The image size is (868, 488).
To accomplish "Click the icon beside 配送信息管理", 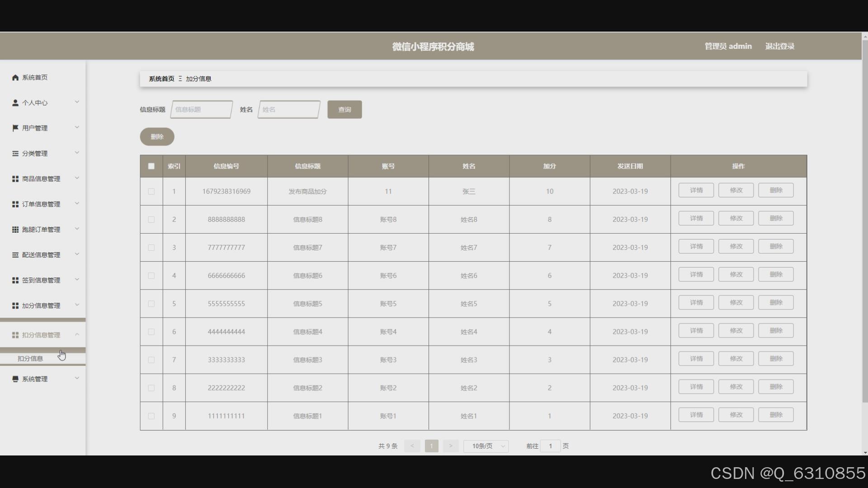I will (15, 255).
